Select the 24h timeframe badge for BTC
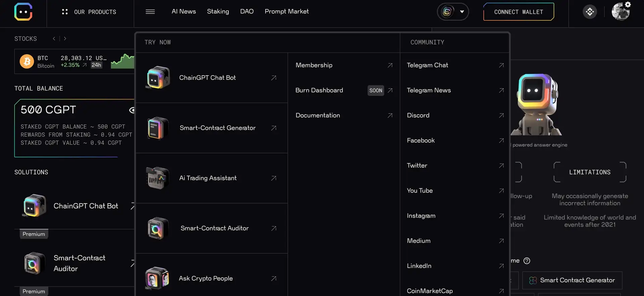Viewport: 644px width, 296px height. point(96,65)
